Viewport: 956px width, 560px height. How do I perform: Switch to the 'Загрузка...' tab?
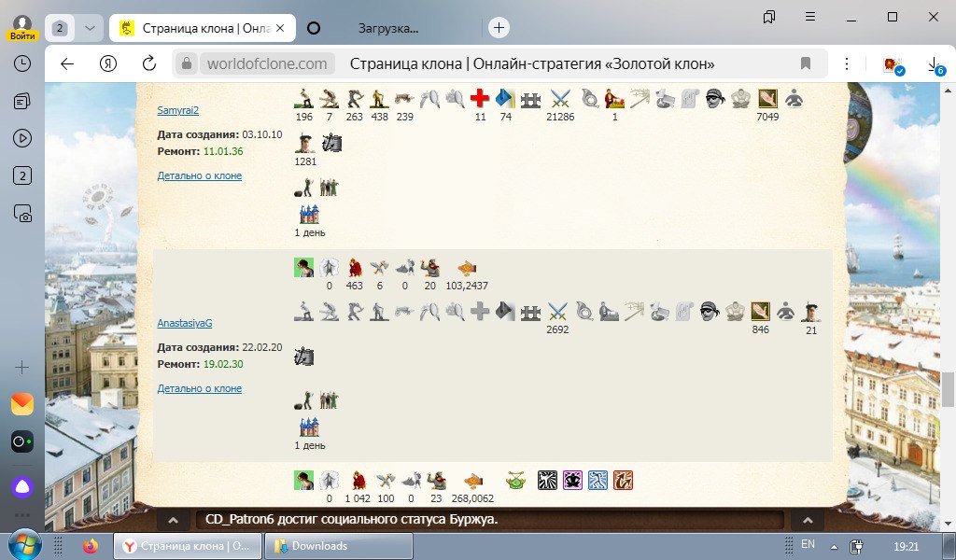point(387,28)
